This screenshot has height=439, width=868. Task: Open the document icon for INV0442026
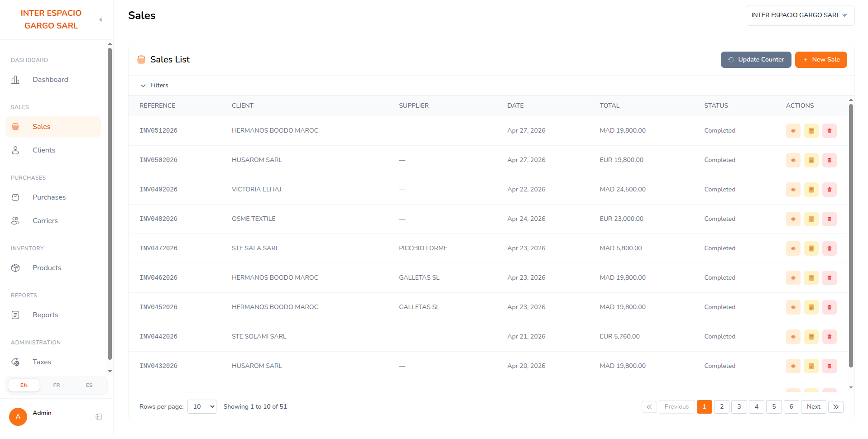(x=811, y=337)
